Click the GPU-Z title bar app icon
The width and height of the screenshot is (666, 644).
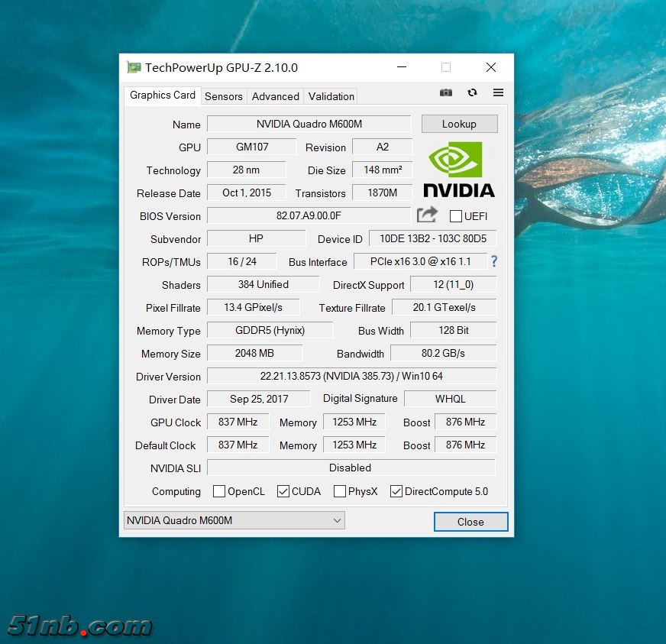click(134, 67)
